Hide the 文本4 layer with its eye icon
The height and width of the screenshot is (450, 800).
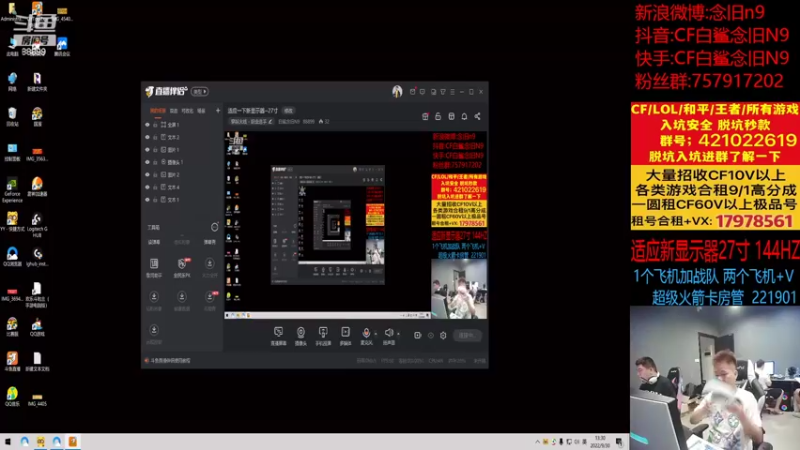point(147,187)
